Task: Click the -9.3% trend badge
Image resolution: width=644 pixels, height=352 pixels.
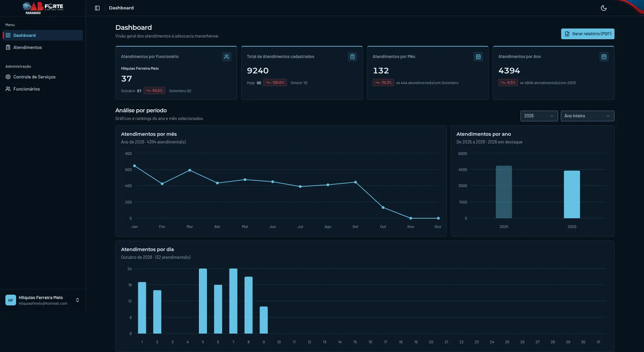Action: pos(508,83)
